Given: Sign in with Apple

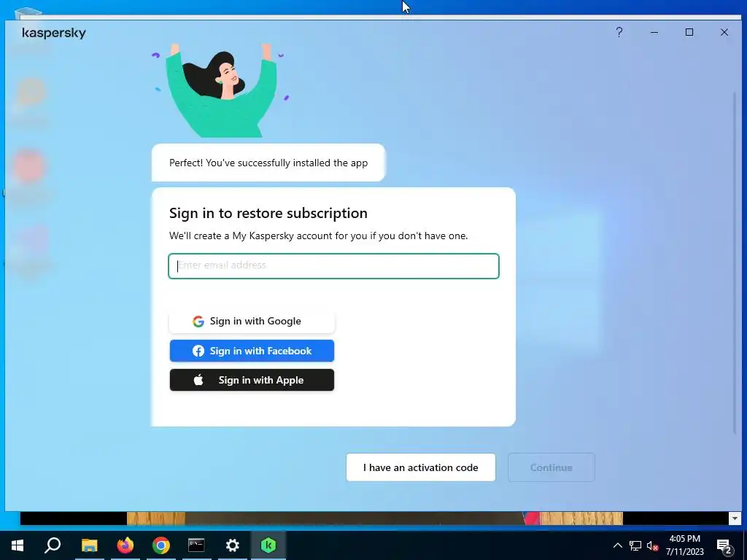Looking at the screenshot, I should point(252,380).
